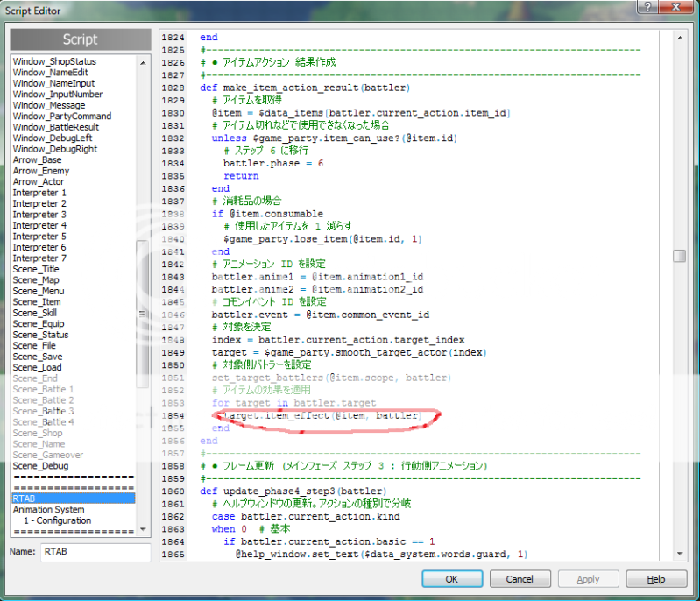Open the 1 - Configuration script
The height and width of the screenshot is (601, 700).
pos(57,520)
